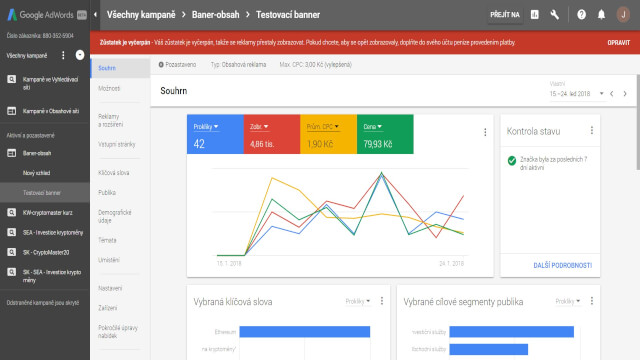640x360 pixels.
Task: Select the Souhrn tab
Action: point(120,68)
